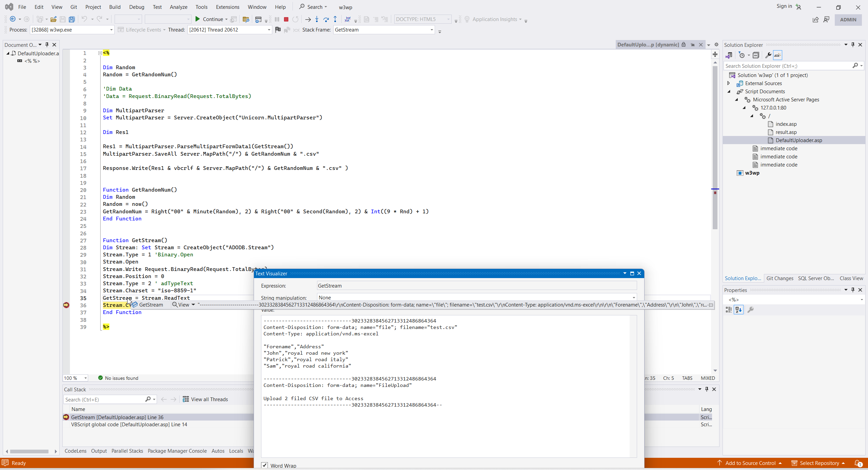The width and height of the screenshot is (868, 470).
Task: Open the String manipulation dropdown
Action: 633,298
